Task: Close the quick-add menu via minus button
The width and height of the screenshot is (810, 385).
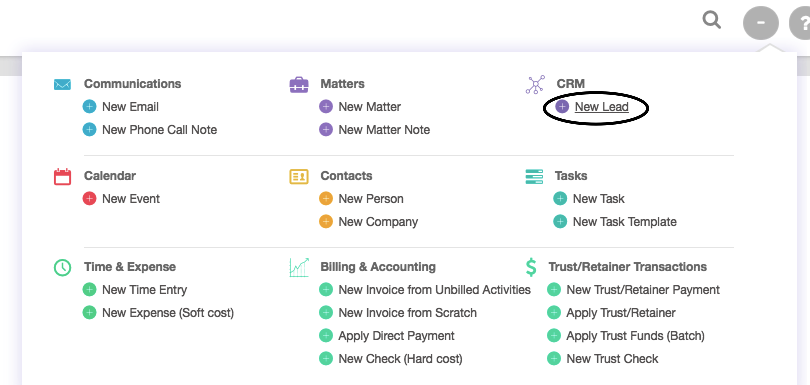Action: click(760, 23)
